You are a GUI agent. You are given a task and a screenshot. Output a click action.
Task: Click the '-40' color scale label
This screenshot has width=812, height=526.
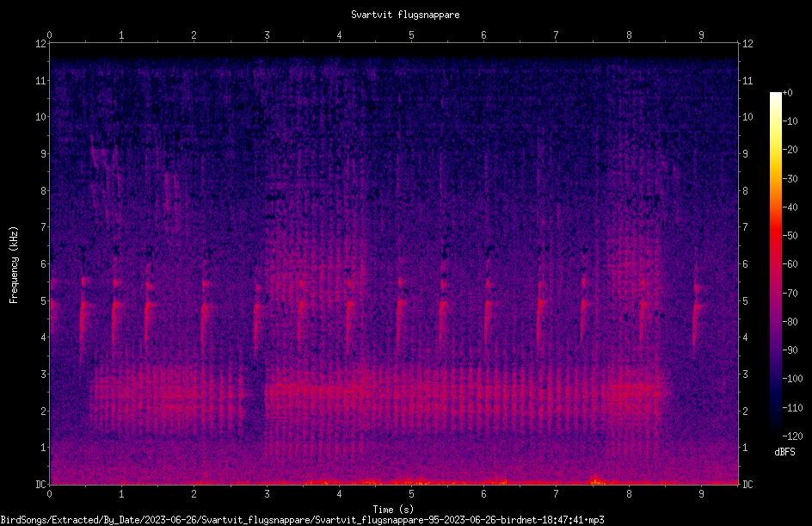pos(790,207)
